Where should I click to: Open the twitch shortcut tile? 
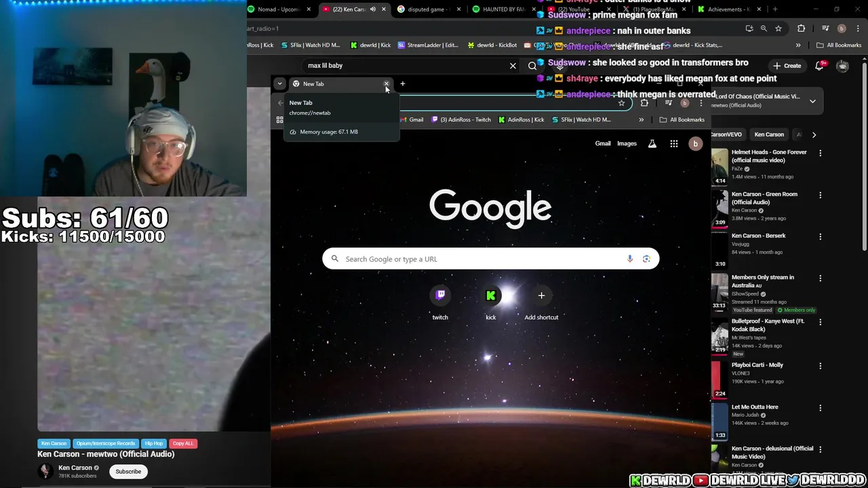coord(440,302)
